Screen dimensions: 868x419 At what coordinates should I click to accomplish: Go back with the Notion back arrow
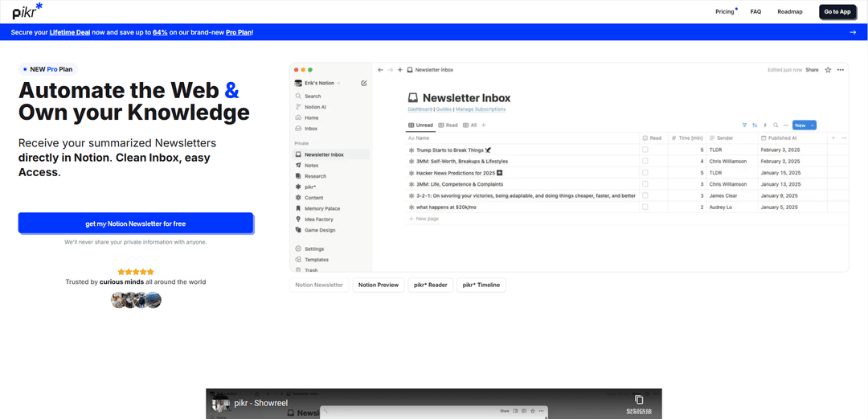(380, 70)
